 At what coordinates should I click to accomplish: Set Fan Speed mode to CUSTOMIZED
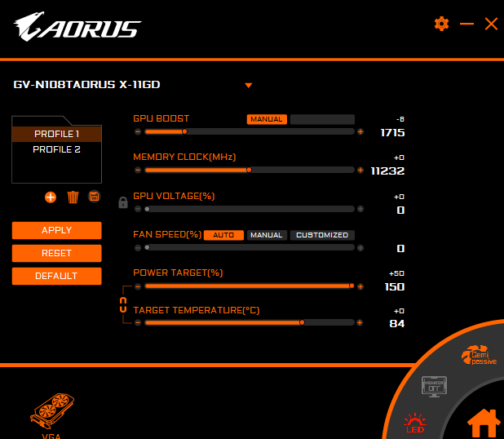pyautogui.click(x=322, y=235)
